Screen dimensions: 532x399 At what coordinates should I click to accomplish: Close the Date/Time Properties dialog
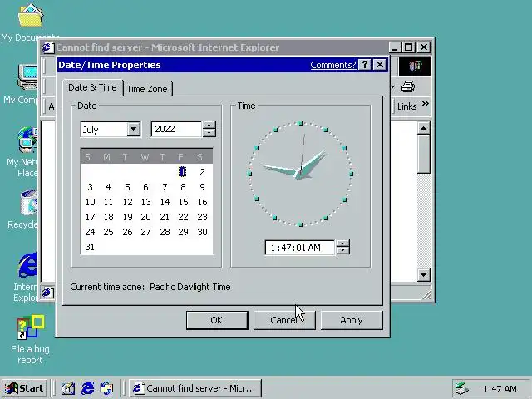(380, 65)
